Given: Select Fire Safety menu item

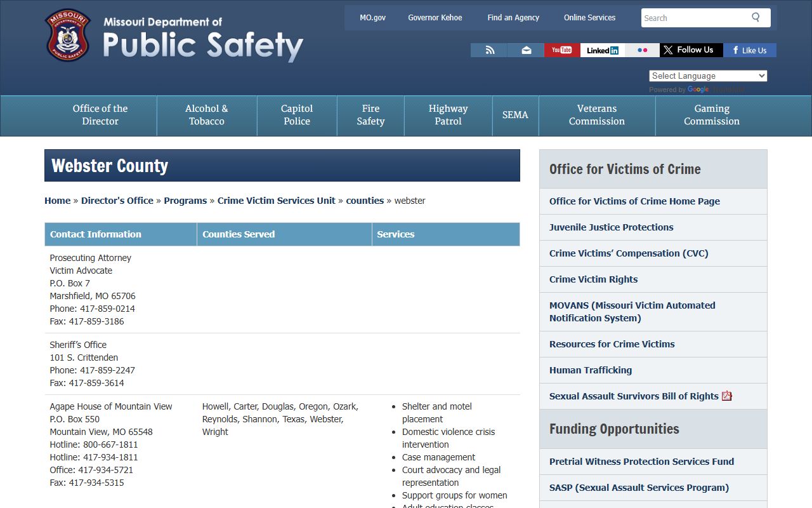Looking at the screenshot, I should click(x=370, y=115).
